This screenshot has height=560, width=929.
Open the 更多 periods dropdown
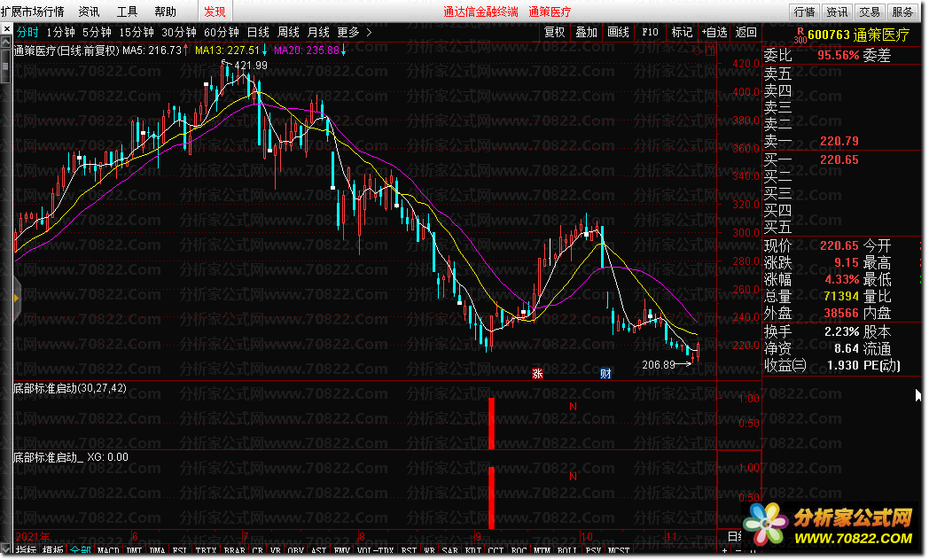coord(348,32)
